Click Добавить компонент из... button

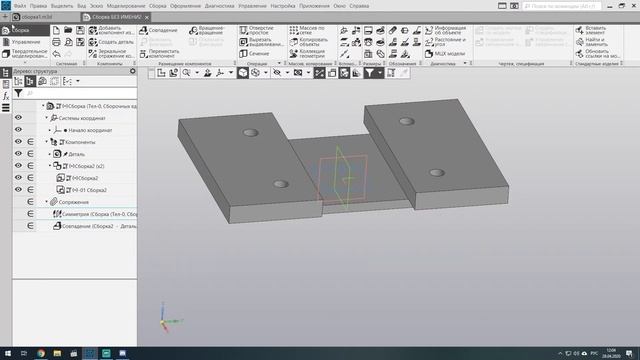coord(111,30)
